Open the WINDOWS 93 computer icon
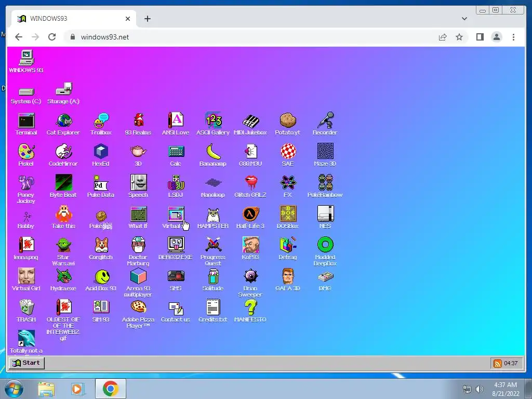 [x=26, y=58]
